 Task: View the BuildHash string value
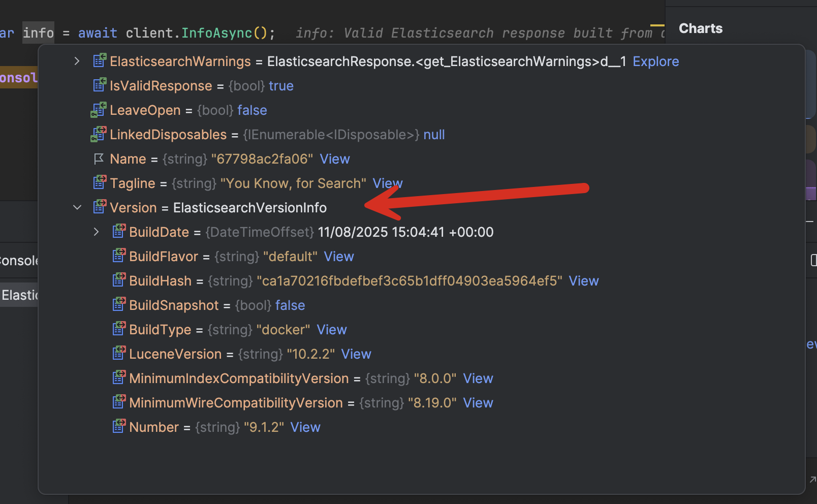point(583,280)
